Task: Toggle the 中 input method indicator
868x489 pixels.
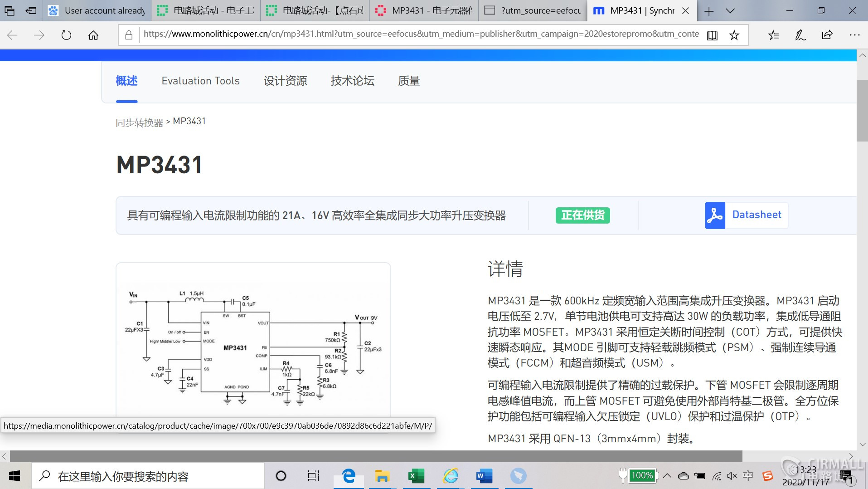Action: (748, 476)
